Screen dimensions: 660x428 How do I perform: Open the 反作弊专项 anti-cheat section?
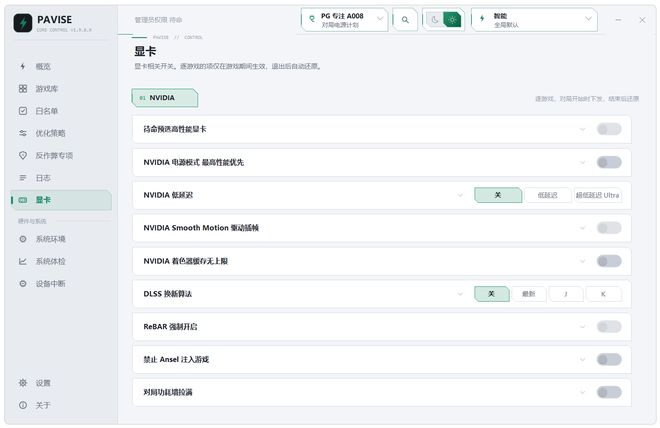pyautogui.click(x=54, y=156)
